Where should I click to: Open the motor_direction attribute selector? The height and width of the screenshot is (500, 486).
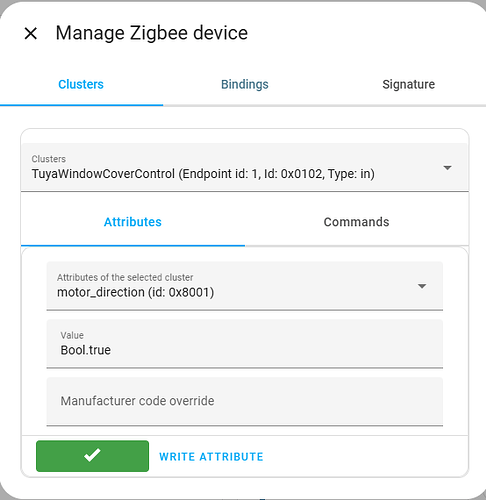click(245, 286)
